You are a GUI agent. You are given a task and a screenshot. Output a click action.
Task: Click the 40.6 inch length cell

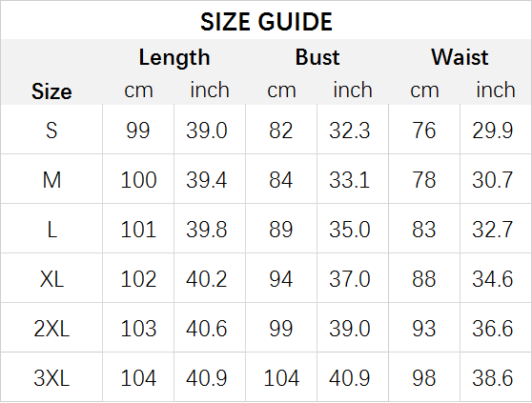point(206,329)
